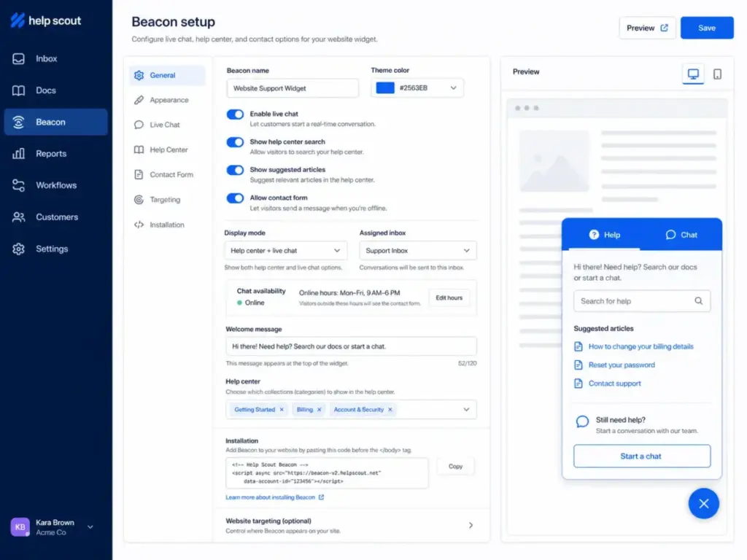Toggle Allow contact form switch
Screen dimensions: 747x560
[x=235, y=198]
